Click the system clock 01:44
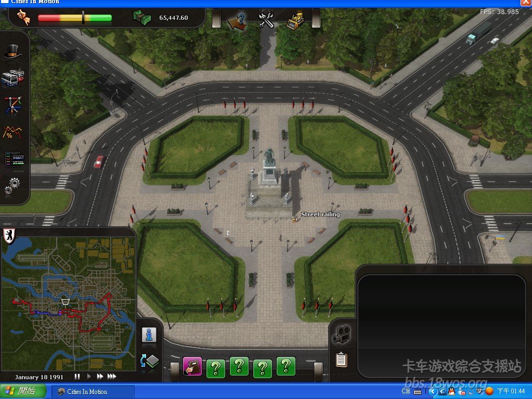The height and width of the screenshot is (399, 532). pyautogui.click(x=511, y=391)
